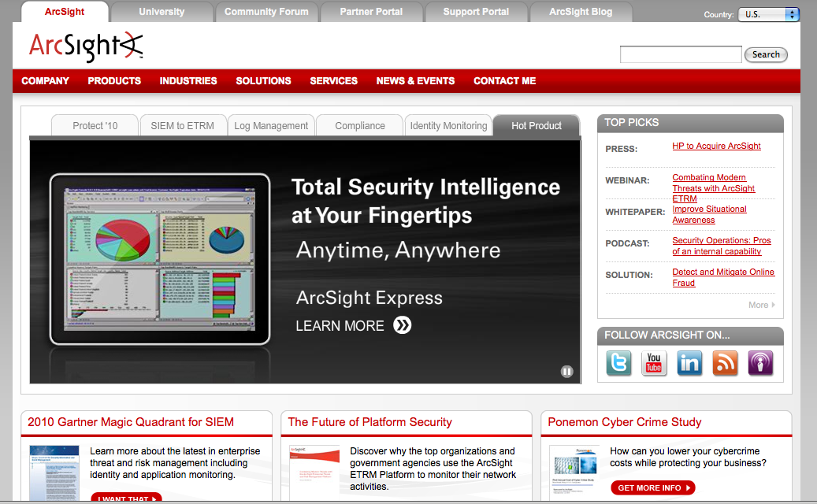Viewport: 817px width, 504px height.
Task: Open the ArcSight Blog tab
Action: (x=581, y=12)
